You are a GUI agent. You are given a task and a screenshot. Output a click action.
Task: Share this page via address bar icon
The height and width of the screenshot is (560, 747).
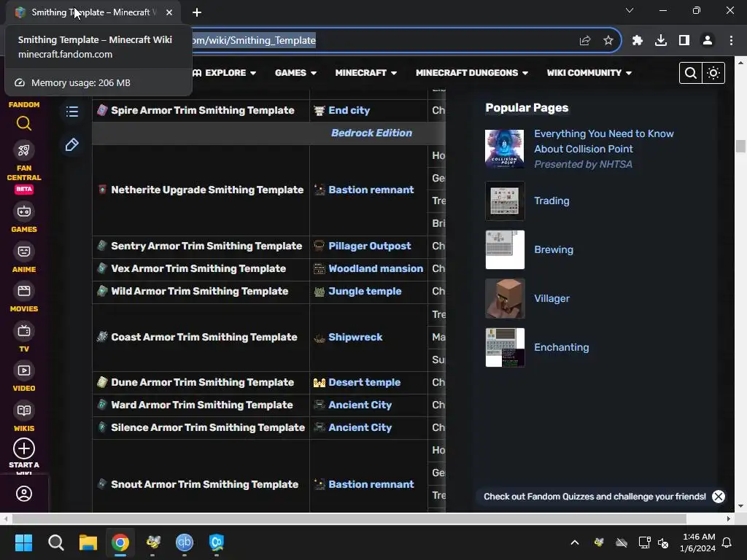pos(585,41)
